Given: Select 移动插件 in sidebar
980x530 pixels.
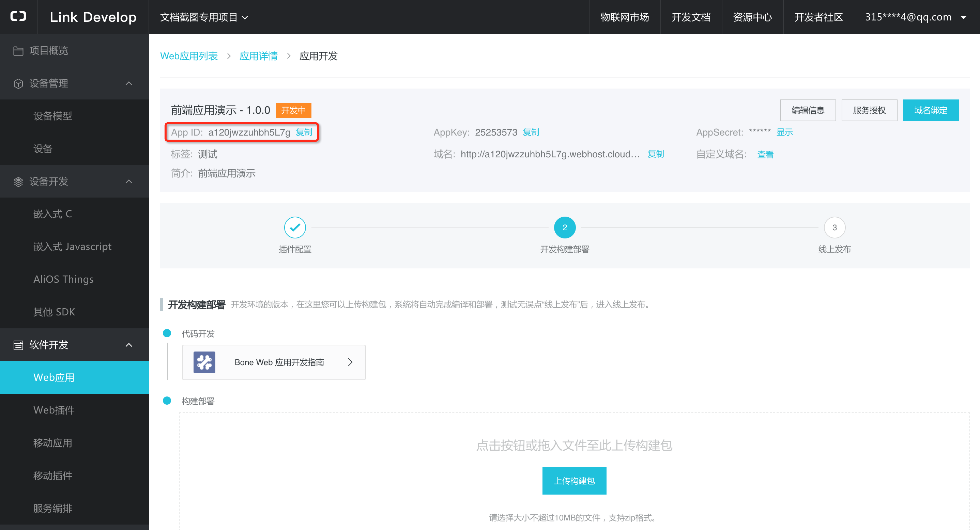Looking at the screenshot, I should (75, 476).
